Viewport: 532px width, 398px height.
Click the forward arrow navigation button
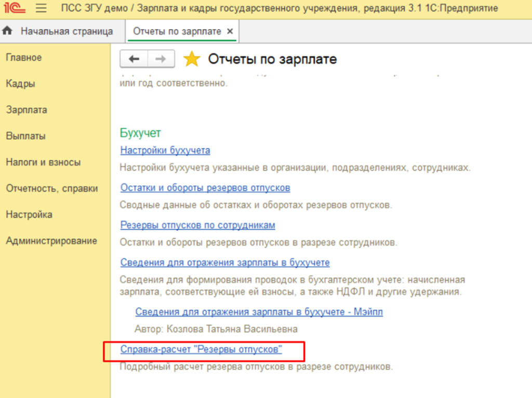pyautogui.click(x=161, y=59)
